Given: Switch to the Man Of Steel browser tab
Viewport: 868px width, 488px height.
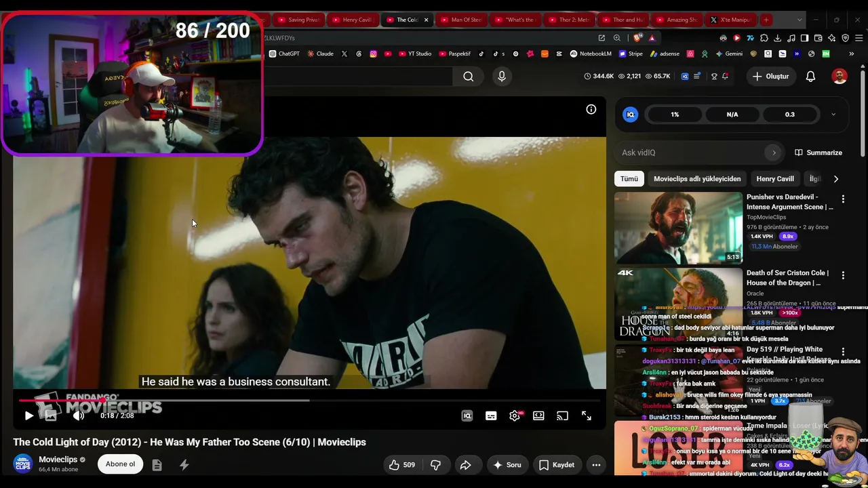Looking at the screenshot, I should click(461, 20).
